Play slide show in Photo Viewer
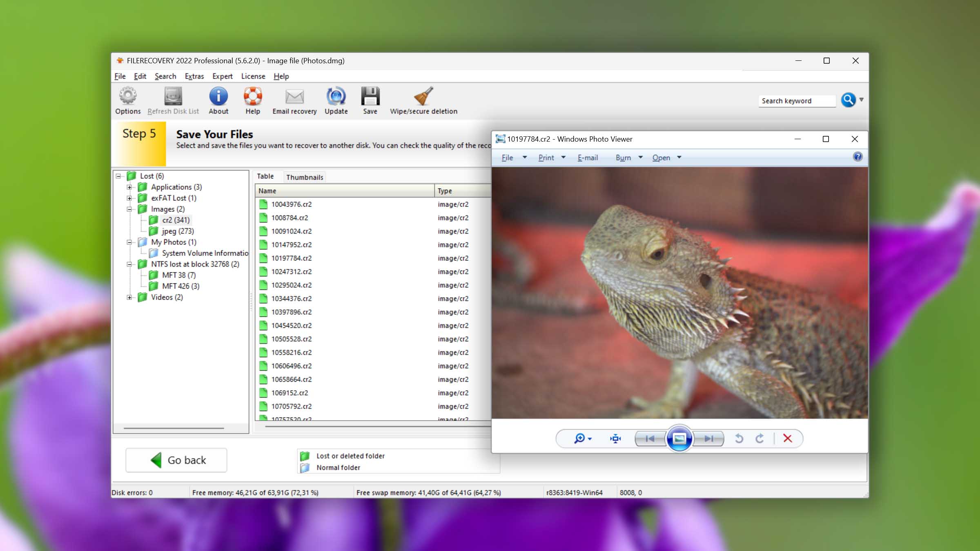Image resolution: width=980 pixels, height=551 pixels. [x=679, y=438]
